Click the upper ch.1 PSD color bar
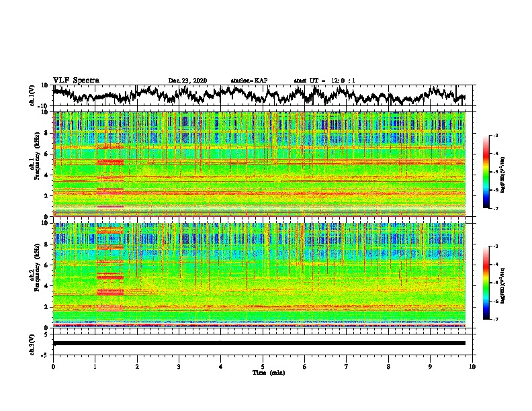Viewport: 532px width, 411px height. pyautogui.click(x=486, y=172)
